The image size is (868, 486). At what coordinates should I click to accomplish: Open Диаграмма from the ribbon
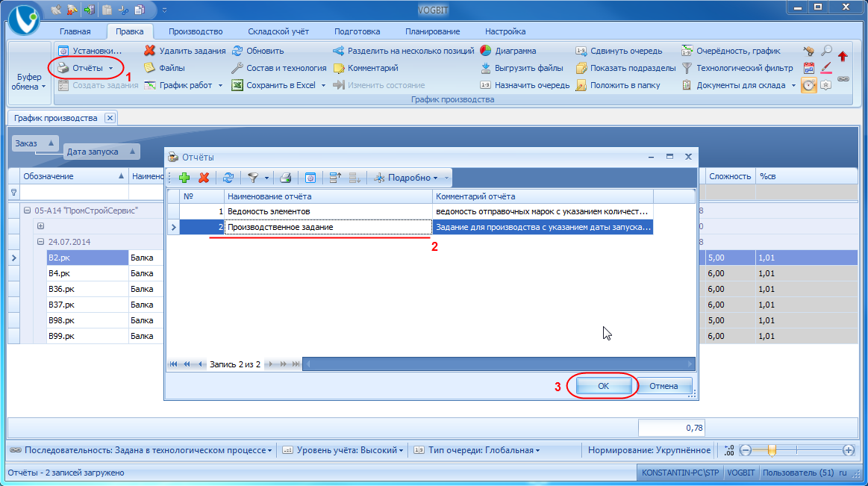508,51
